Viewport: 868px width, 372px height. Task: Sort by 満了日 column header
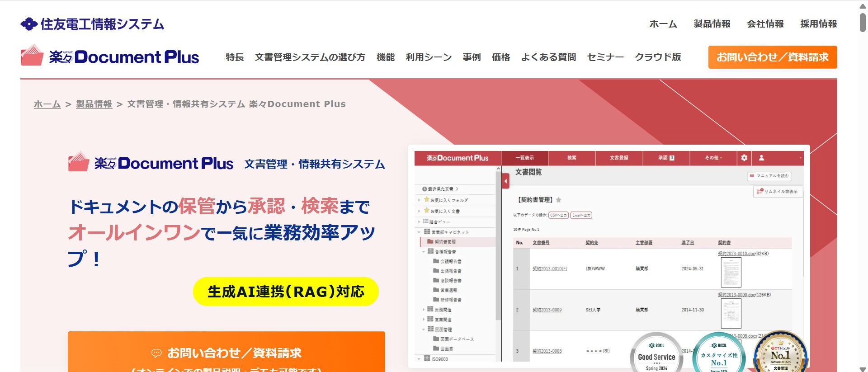coord(688,243)
